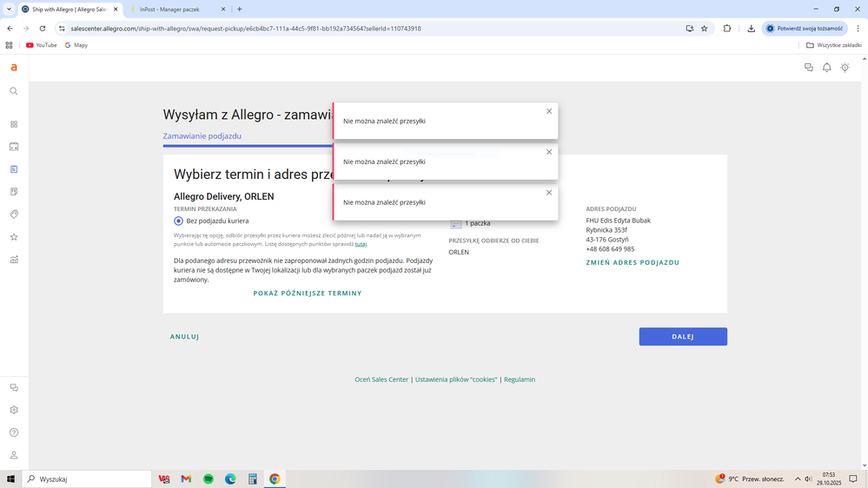Screen dimensions: 868x488
Task: Click the Allegro logo in the sidebar
Action: [x=14, y=68]
